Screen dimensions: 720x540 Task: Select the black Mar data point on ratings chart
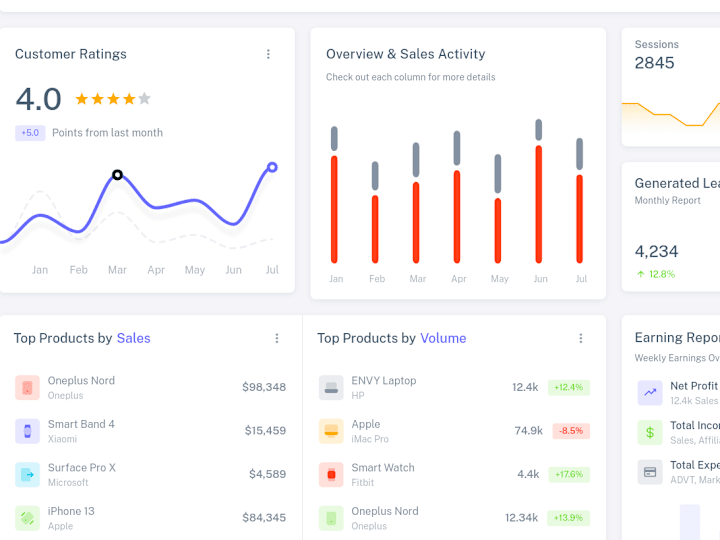click(118, 174)
